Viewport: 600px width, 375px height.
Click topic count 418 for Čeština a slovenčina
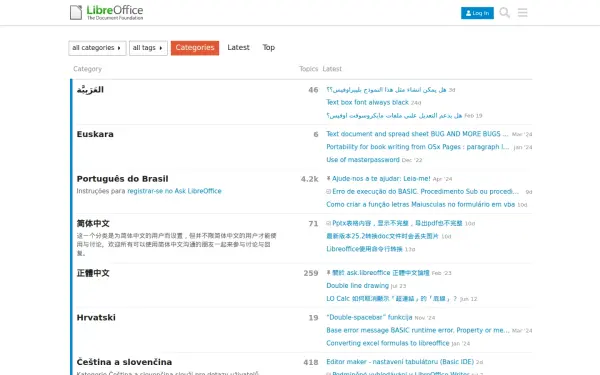pos(311,362)
